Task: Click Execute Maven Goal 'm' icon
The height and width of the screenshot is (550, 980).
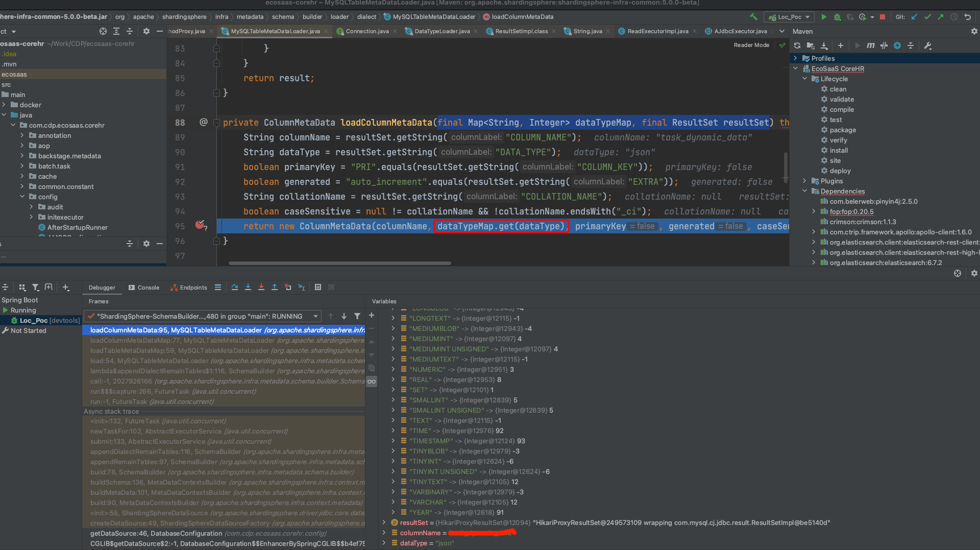Action: pos(871,45)
